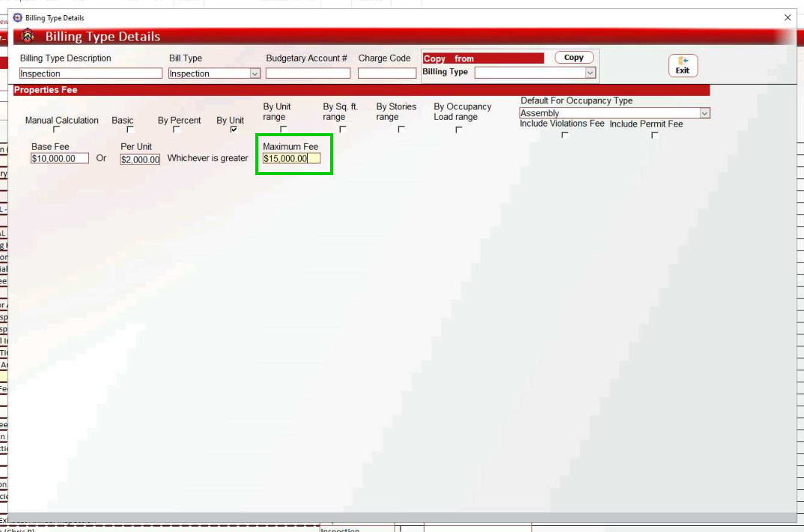804x532 pixels.
Task: Close the Billing Type Details window
Action: click(787, 17)
